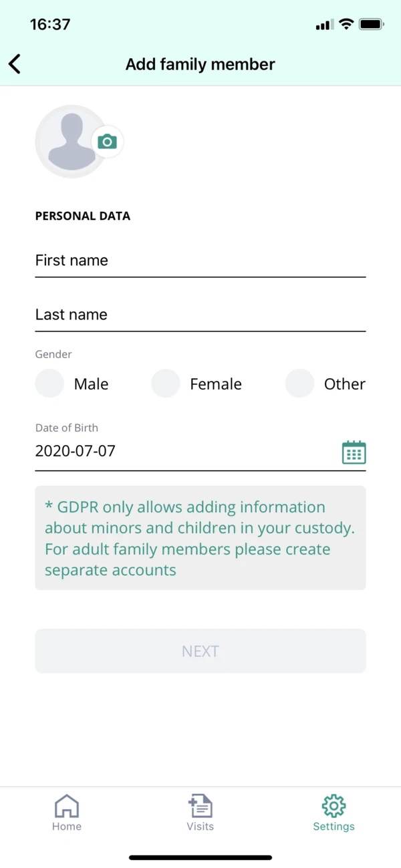Click the First name input field

click(200, 261)
